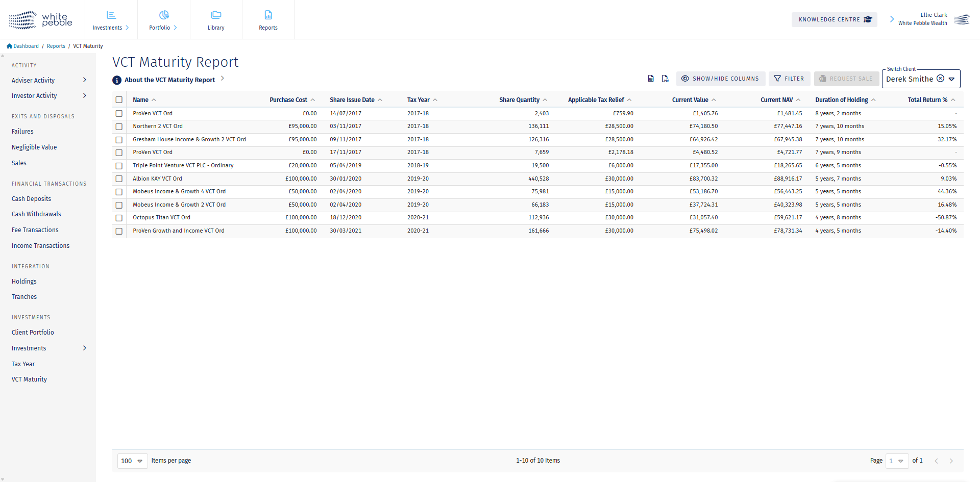Click the info icon beside About the VCT Maturity Report
This screenshot has height=482, width=980.
point(117,80)
